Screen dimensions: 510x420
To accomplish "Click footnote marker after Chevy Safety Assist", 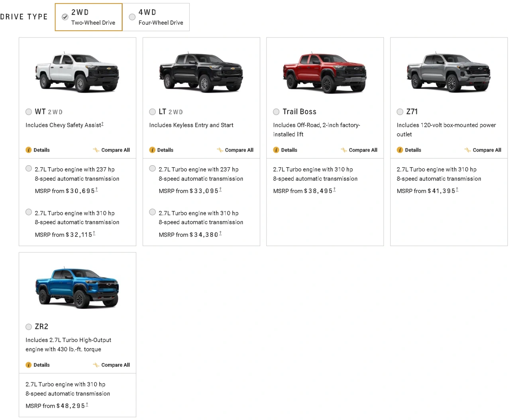I will click(102, 124).
